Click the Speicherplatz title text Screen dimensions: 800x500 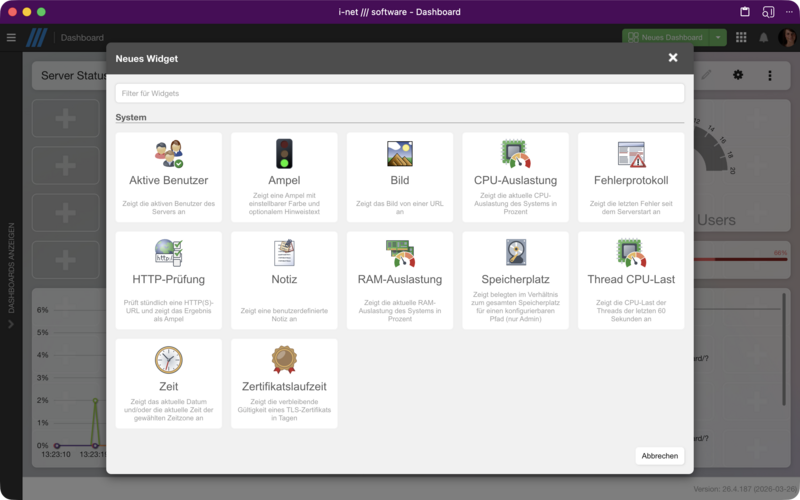[x=516, y=280]
